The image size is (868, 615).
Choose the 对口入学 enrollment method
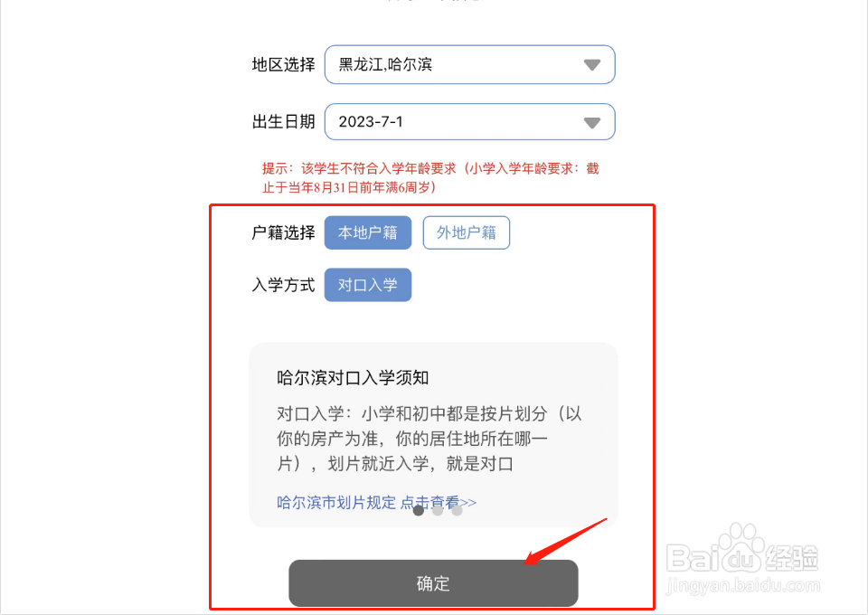[368, 285]
